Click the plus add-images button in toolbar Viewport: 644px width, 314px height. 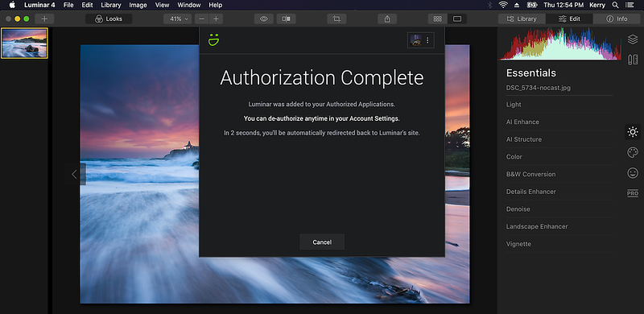(44, 19)
